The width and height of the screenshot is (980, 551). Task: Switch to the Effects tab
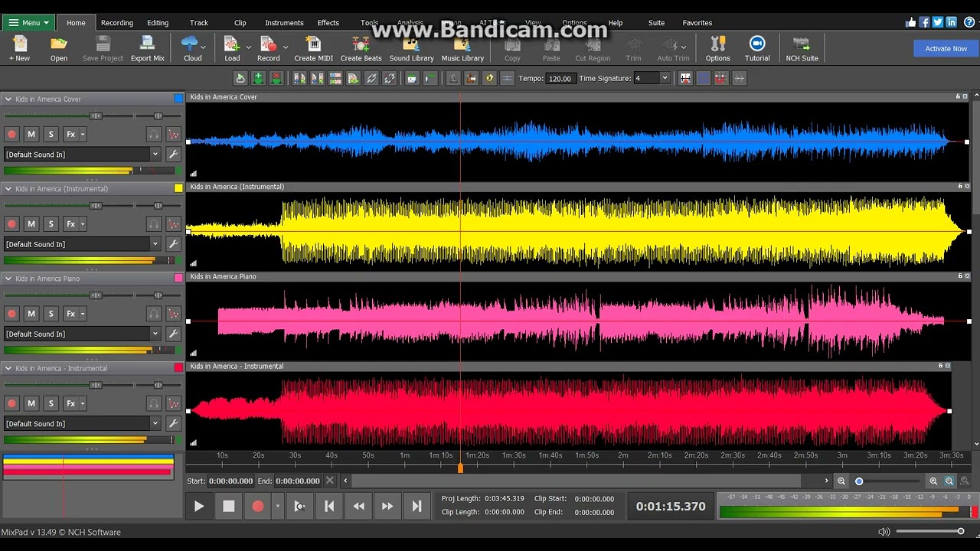coord(328,22)
